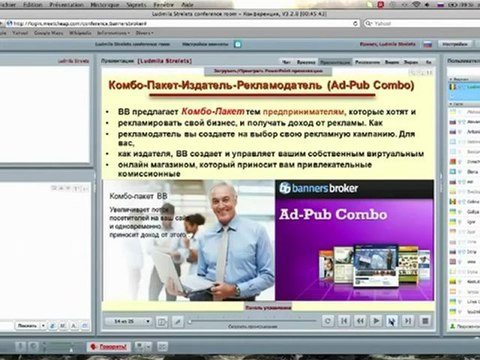Viewport: 480px width, 360px height.
Task: Switch to the Presentation tab
Action: (x=335, y=62)
